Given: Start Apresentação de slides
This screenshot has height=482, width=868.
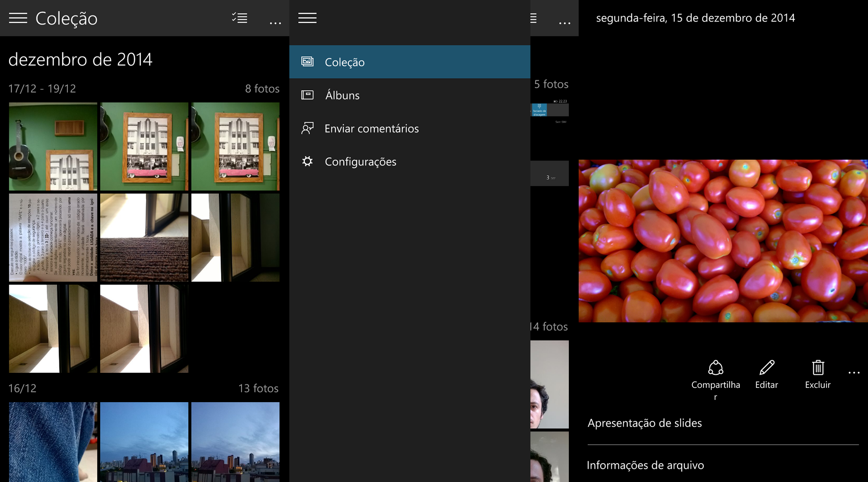Looking at the screenshot, I should click(644, 423).
